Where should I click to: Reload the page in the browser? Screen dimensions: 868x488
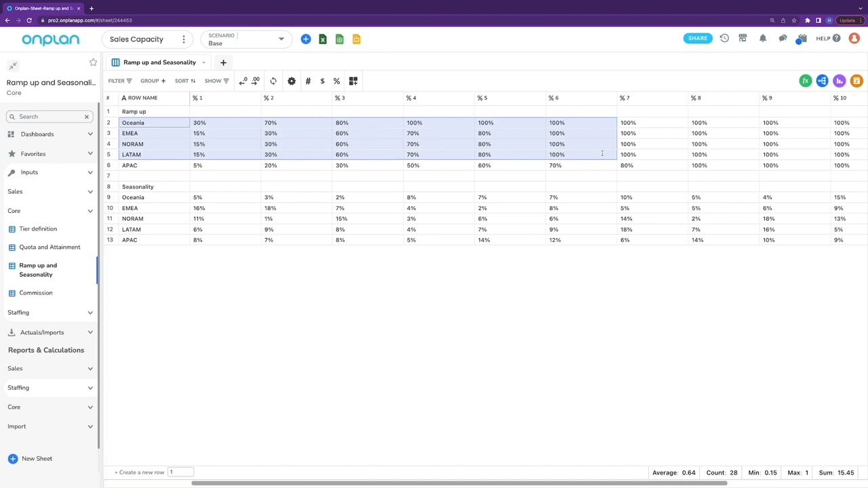tap(29, 20)
